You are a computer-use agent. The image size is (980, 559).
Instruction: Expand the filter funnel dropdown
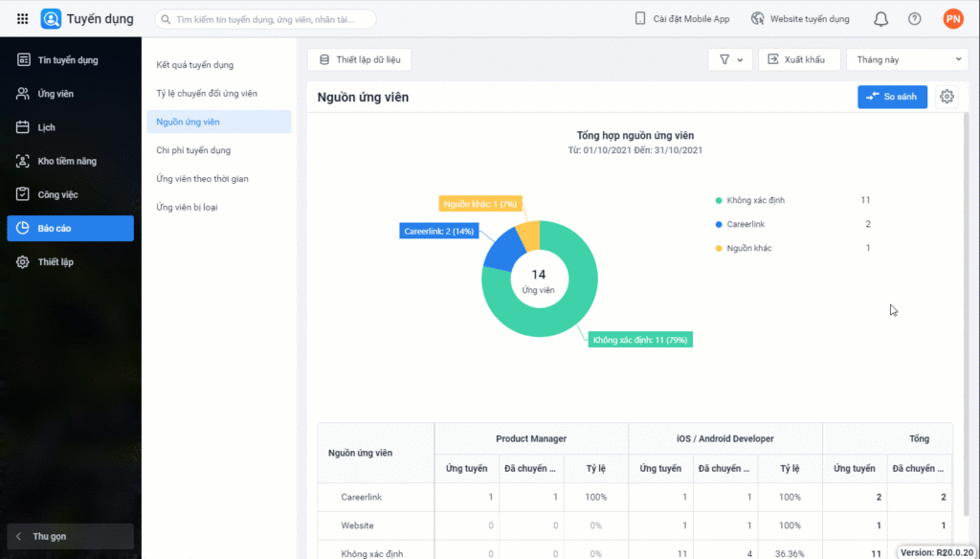click(x=729, y=59)
